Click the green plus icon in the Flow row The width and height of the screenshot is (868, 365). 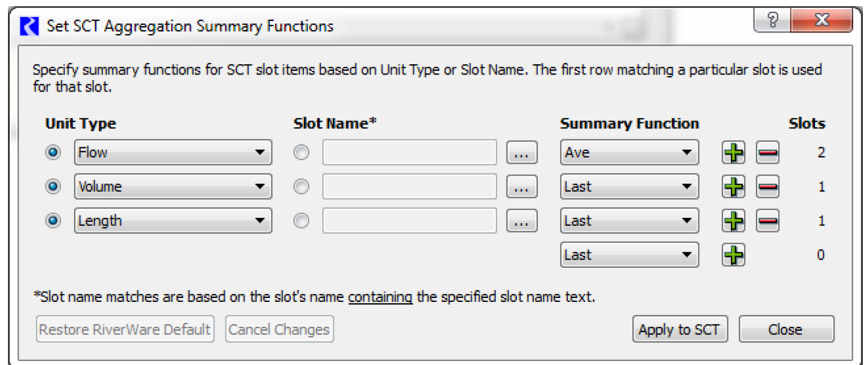click(734, 153)
